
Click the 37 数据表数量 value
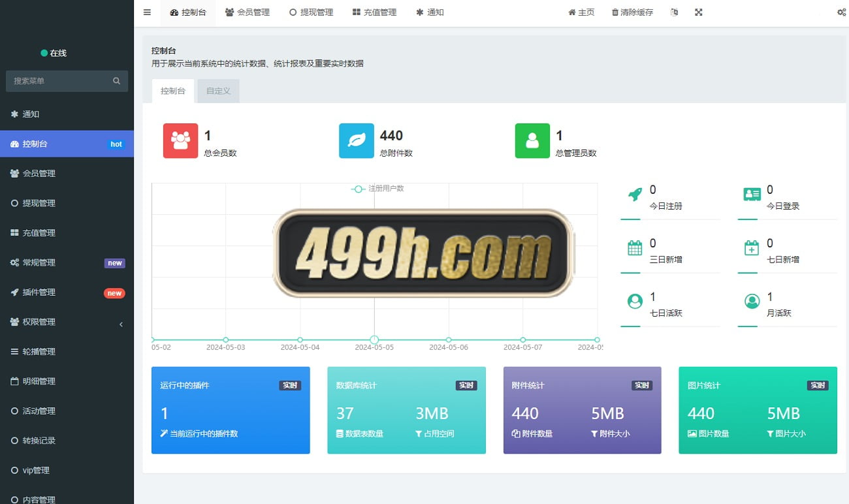pyautogui.click(x=345, y=413)
